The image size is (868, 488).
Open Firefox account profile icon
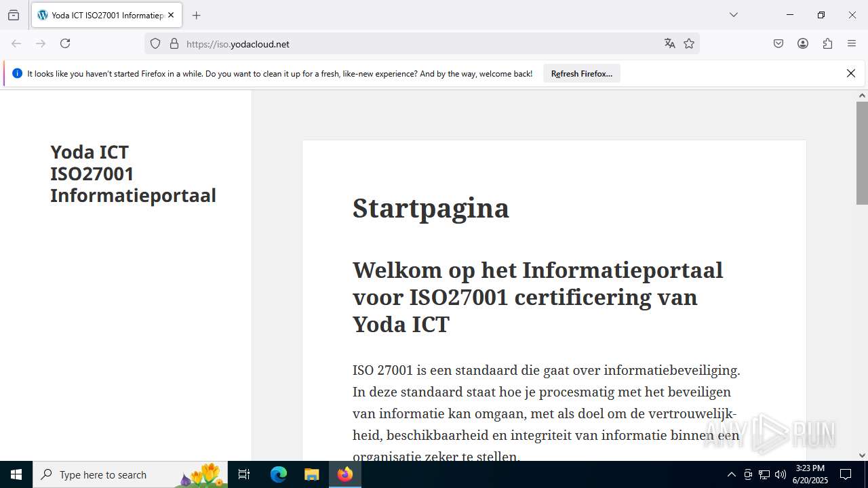[x=803, y=43]
